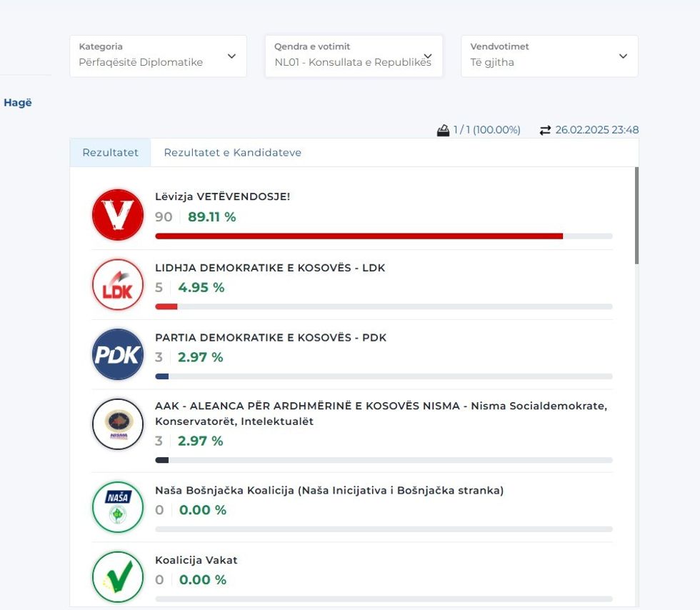
Task: Click the LDK party logo
Action: [x=118, y=284]
